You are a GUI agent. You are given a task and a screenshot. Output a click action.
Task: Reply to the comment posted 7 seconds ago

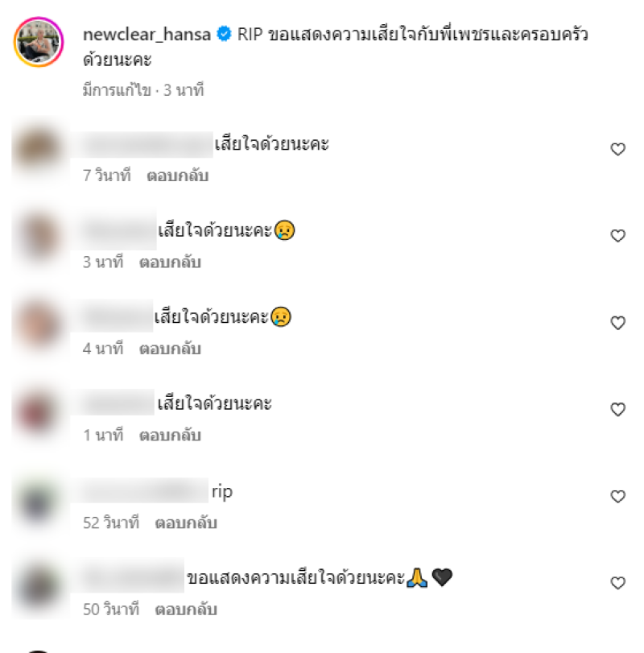[x=178, y=176]
